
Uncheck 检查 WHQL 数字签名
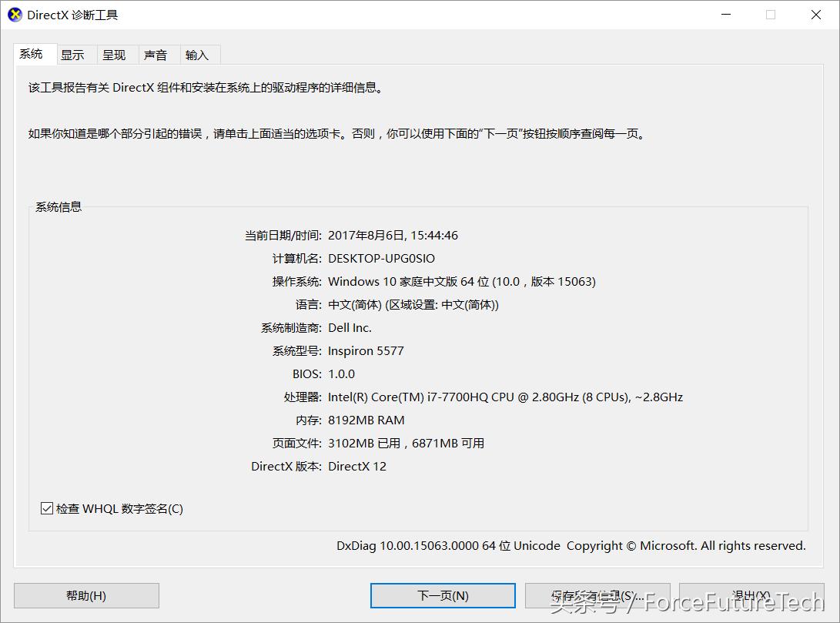pyautogui.click(x=46, y=508)
